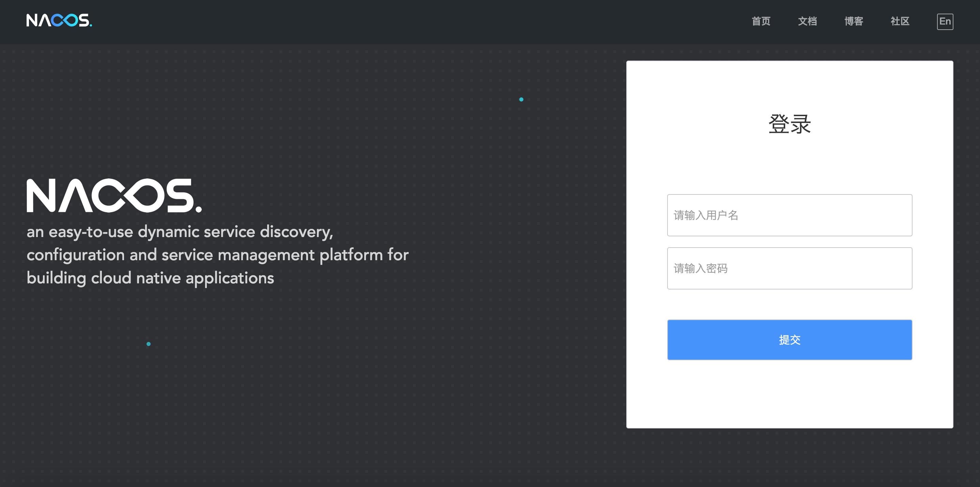Open the 文档 documentation section
Viewport: 980px width, 487px height.
point(808,22)
